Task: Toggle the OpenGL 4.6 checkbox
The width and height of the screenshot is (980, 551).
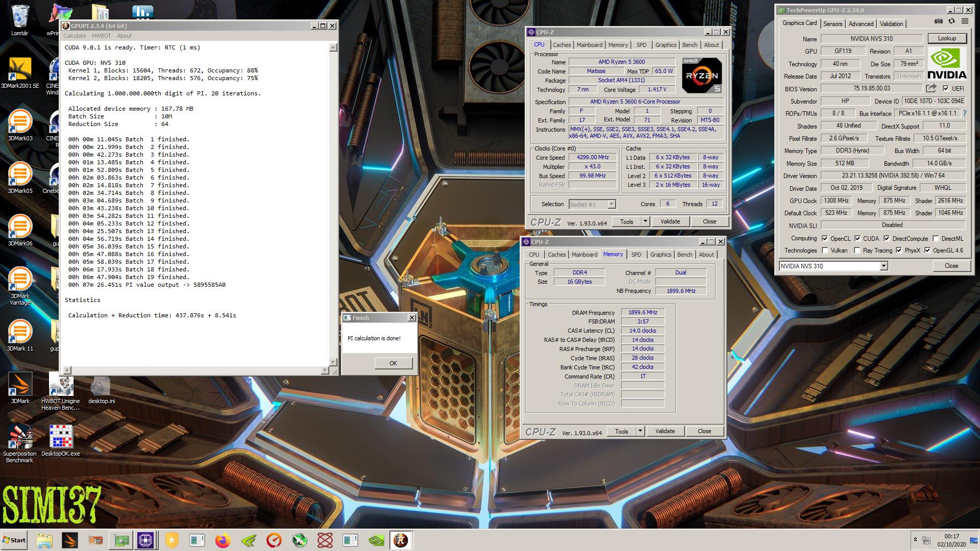Action: [x=927, y=250]
